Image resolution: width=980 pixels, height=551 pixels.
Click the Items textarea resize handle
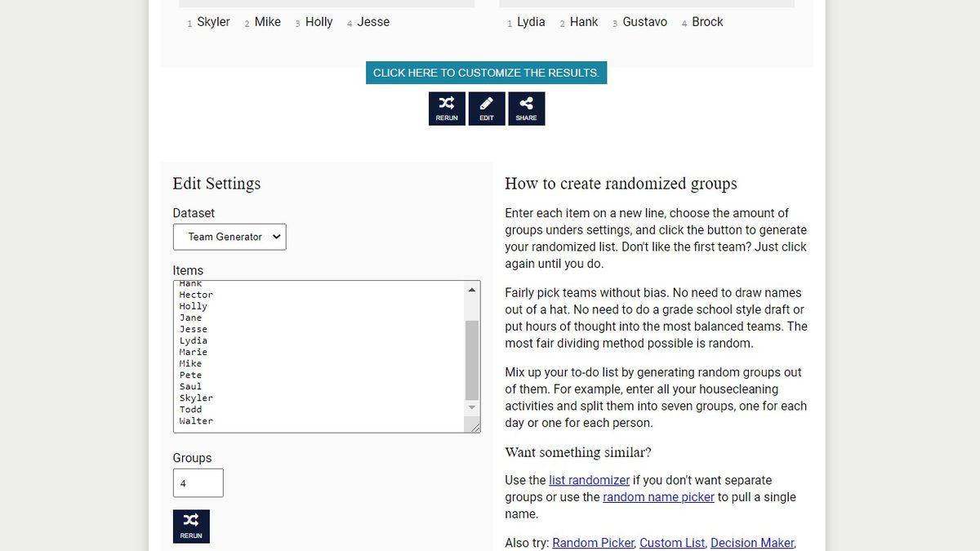tap(472, 425)
